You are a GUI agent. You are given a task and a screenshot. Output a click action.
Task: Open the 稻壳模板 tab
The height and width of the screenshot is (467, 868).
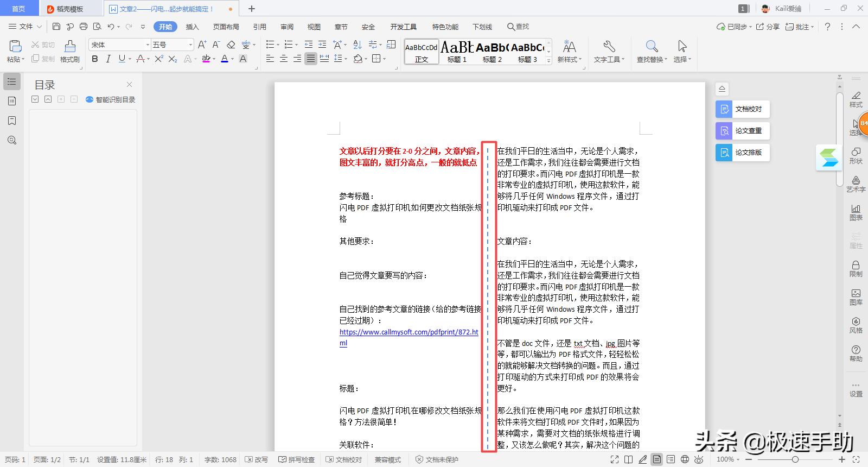pyautogui.click(x=71, y=9)
